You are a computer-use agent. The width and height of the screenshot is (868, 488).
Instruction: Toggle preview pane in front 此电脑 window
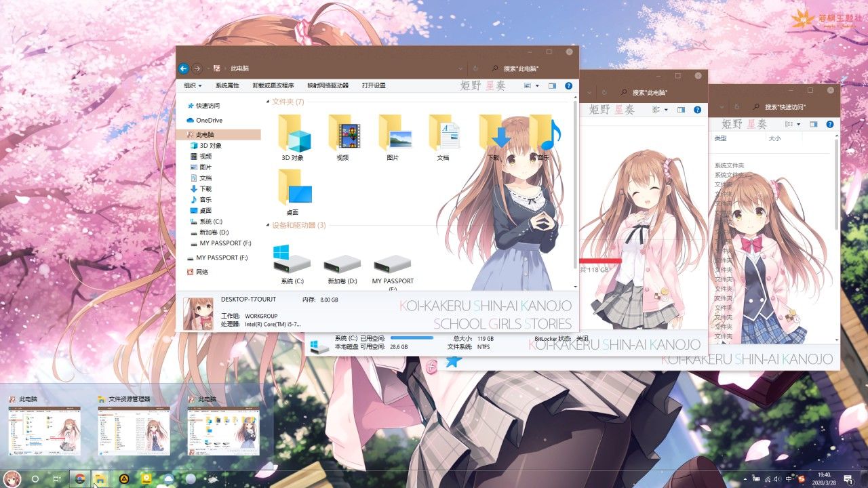click(x=552, y=86)
